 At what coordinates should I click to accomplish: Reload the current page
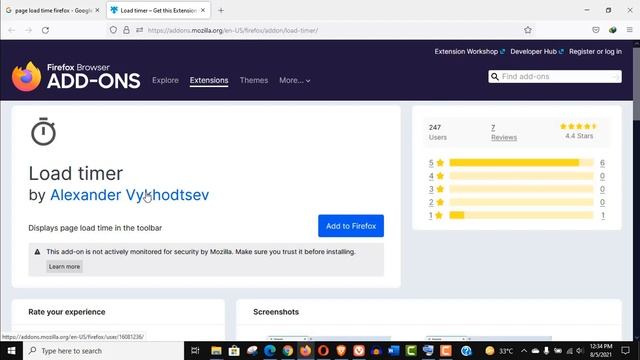click(45, 30)
